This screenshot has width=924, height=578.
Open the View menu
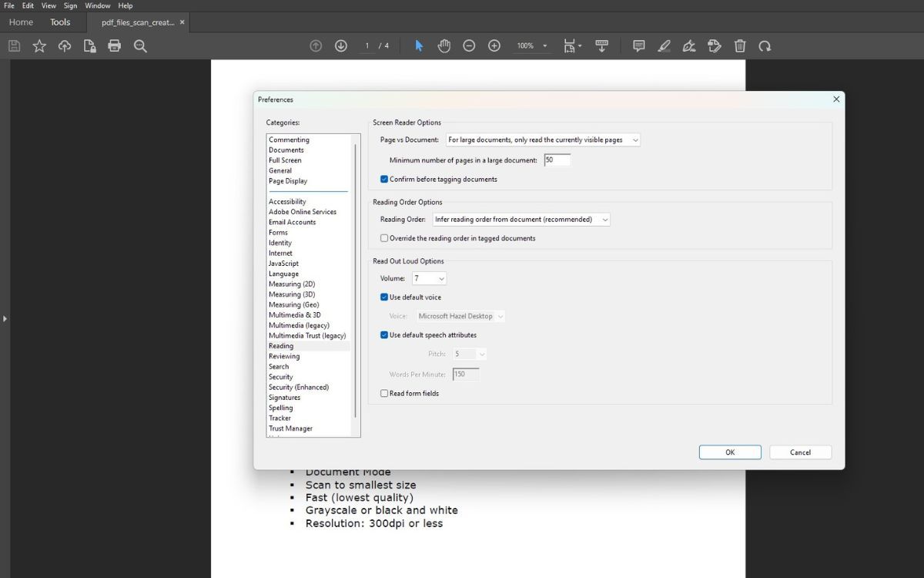[49, 5]
